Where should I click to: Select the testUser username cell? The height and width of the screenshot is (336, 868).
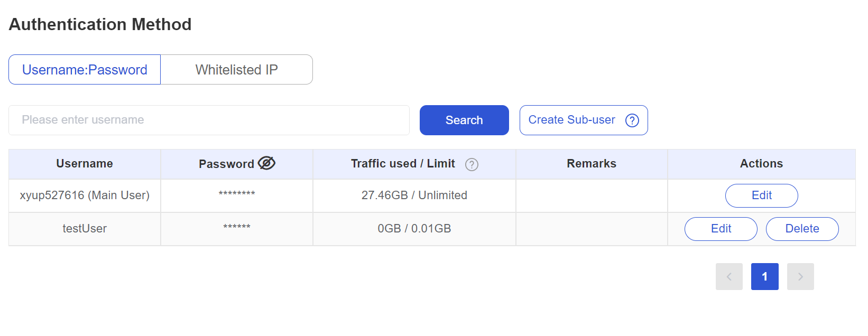click(85, 229)
